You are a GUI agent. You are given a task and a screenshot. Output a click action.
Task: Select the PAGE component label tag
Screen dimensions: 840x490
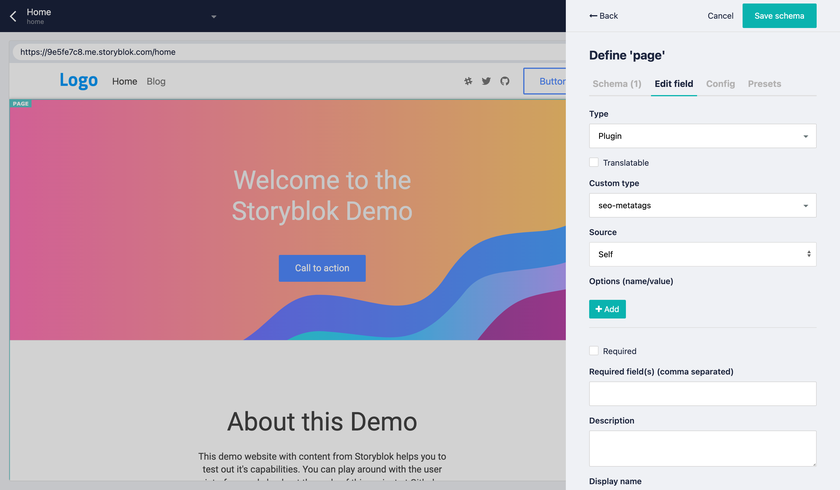coord(20,103)
